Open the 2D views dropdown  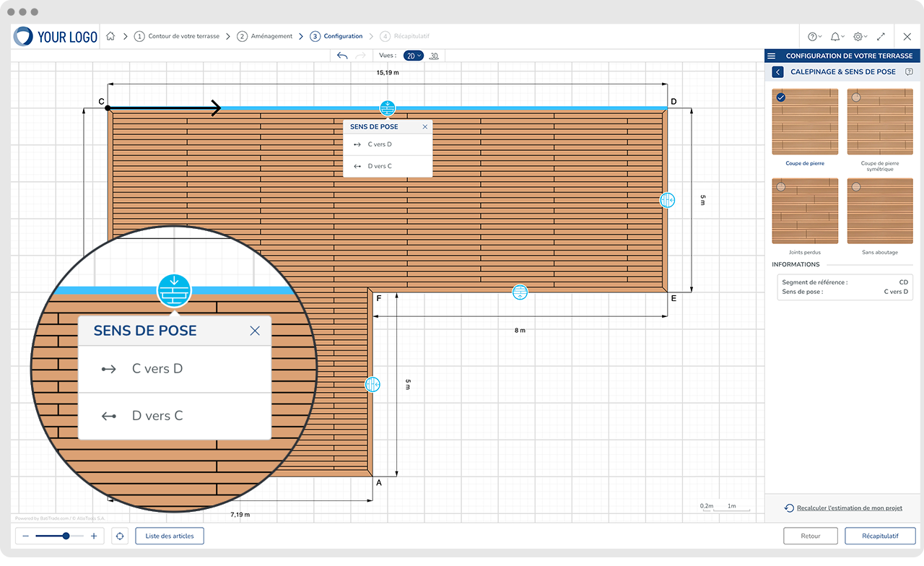(x=414, y=56)
